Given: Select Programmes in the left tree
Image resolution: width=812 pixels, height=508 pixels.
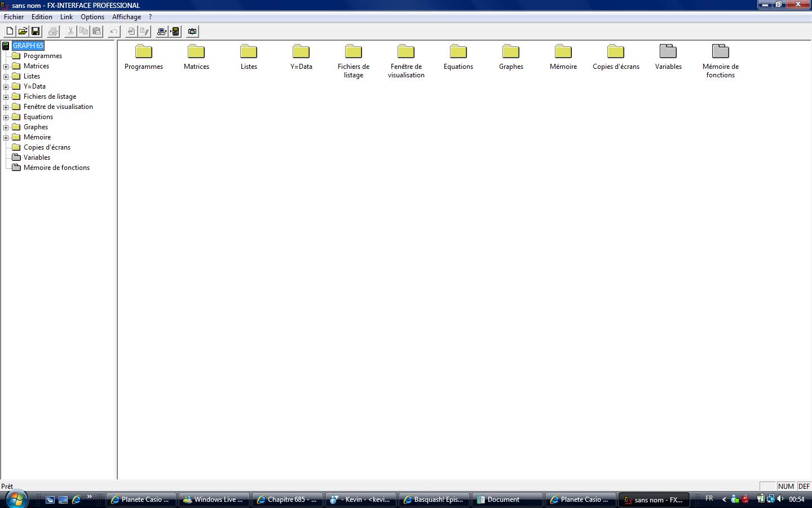Looking at the screenshot, I should coord(43,56).
